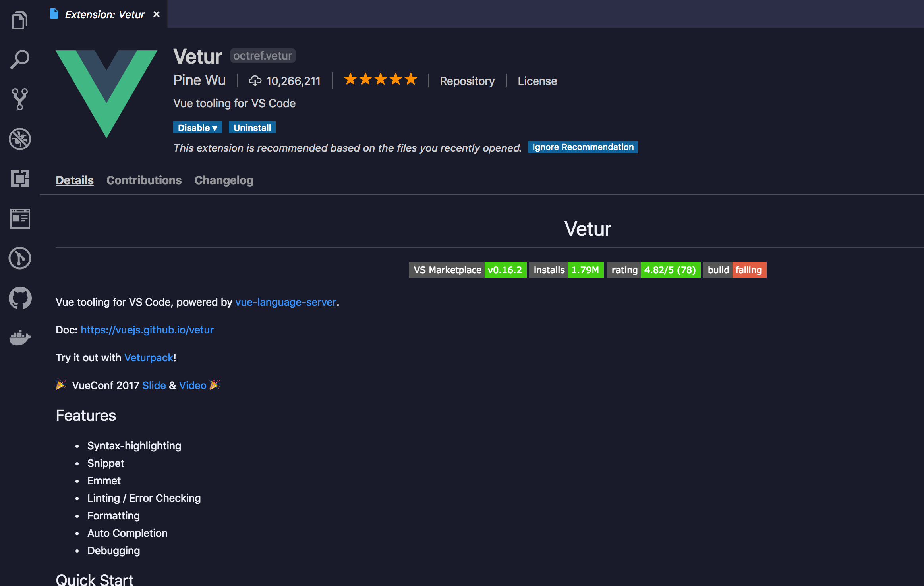Open the Docker sidebar view
Viewport: 924px width, 586px height.
pos(20,338)
